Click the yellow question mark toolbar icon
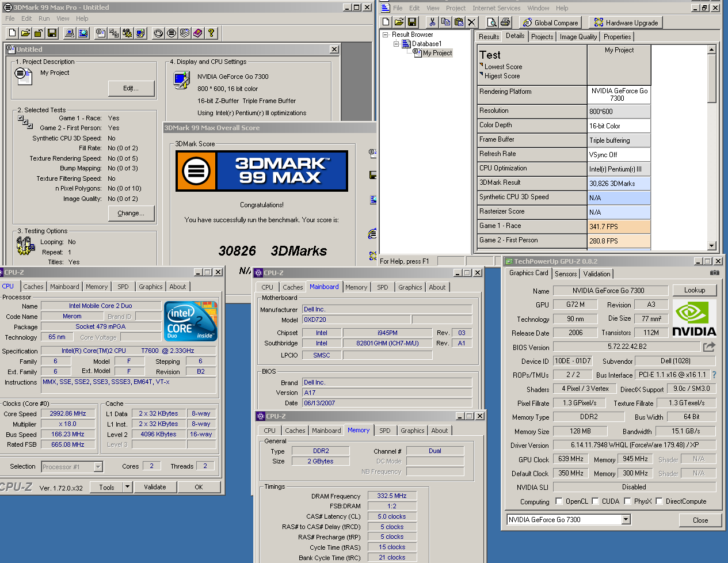This screenshot has width=728, height=563. (211, 33)
